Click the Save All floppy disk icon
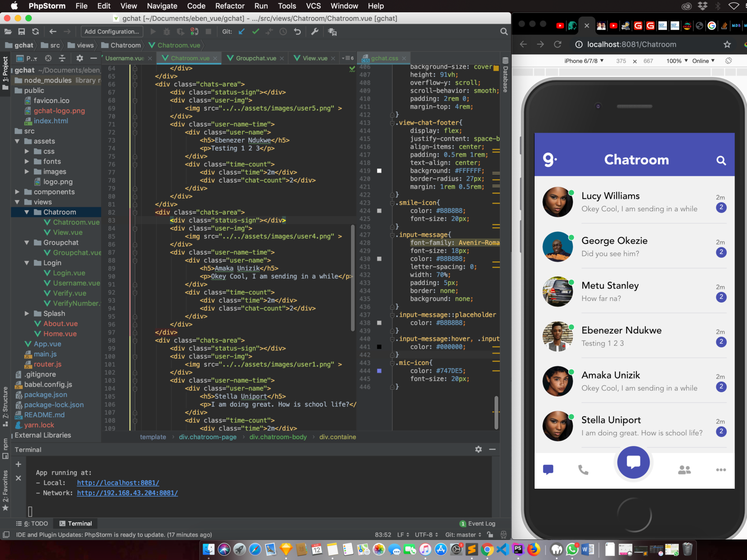Viewport: 747px width, 560px height. pyautogui.click(x=21, y=32)
